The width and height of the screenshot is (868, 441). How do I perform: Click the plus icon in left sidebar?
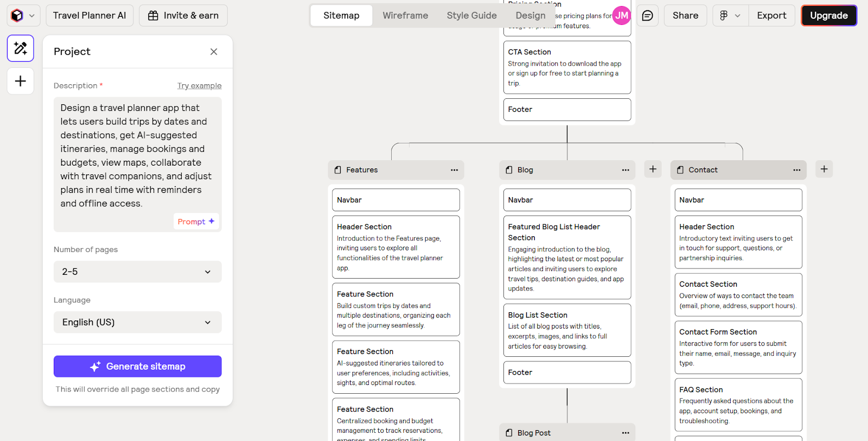coord(21,81)
